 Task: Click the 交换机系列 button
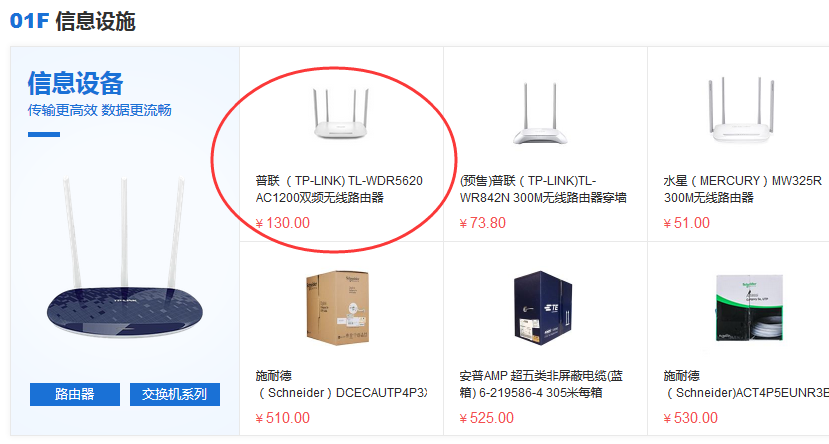click(x=174, y=394)
